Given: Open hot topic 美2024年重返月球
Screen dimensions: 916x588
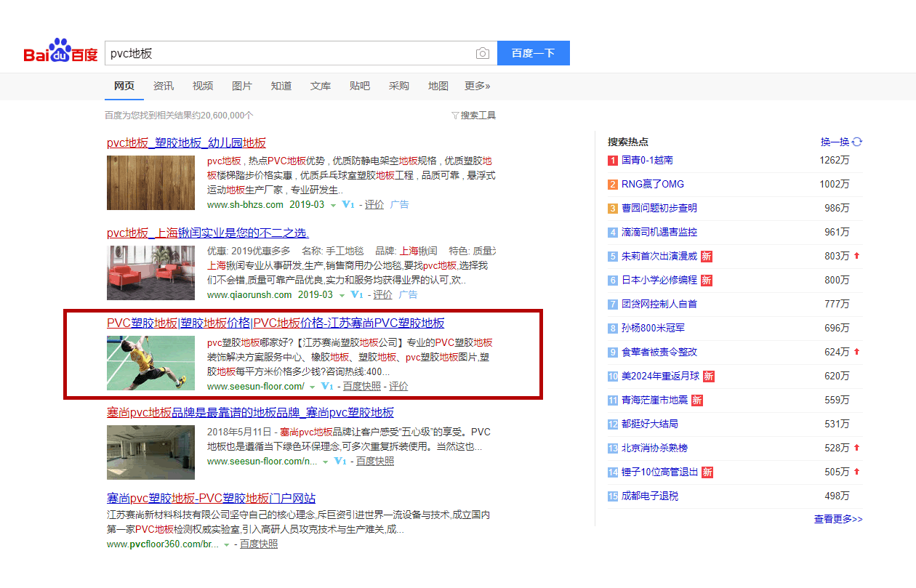Looking at the screenshot, I should click(x=661, y=376).
